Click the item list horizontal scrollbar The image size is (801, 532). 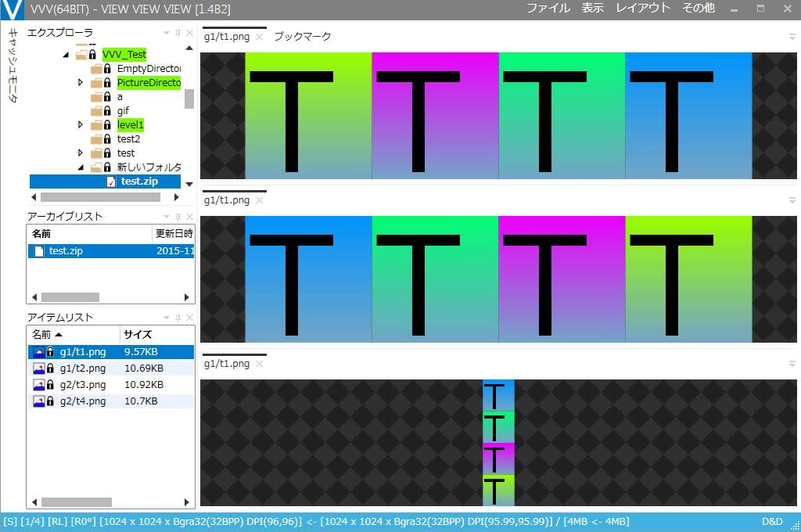tap(77, 501)
